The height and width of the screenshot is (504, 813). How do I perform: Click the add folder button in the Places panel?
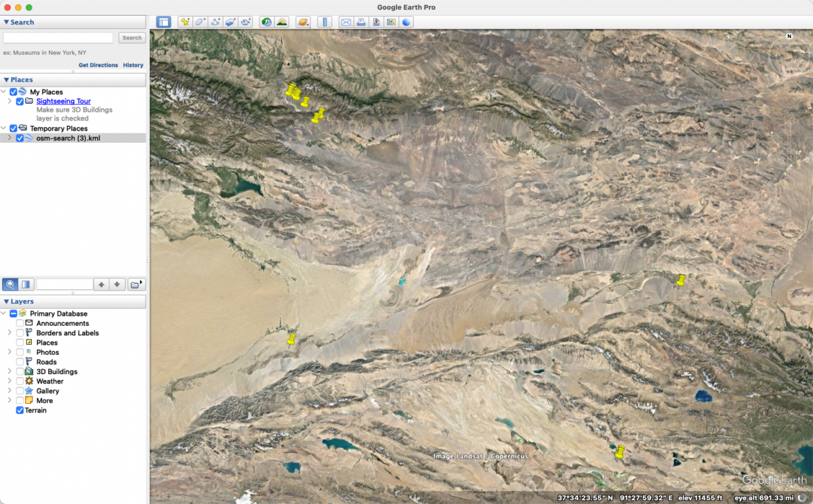pyautogui.click(x=137, y=284)
